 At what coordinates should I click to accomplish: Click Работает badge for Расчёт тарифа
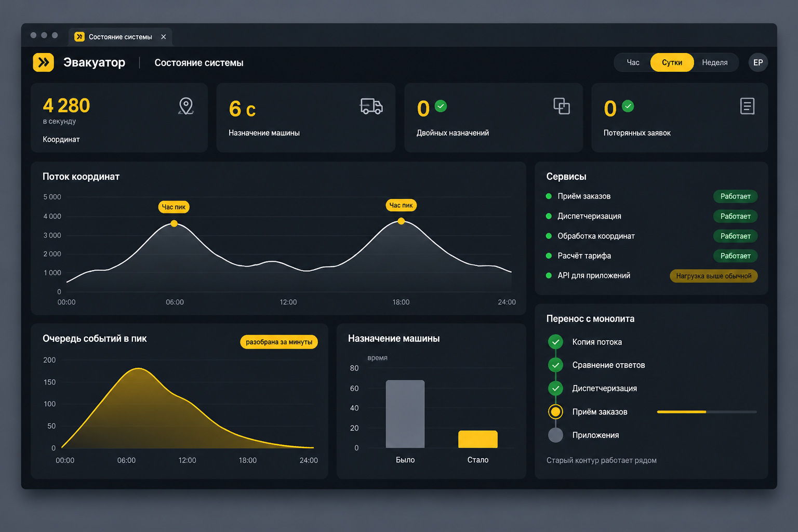(x=735, y=256)
